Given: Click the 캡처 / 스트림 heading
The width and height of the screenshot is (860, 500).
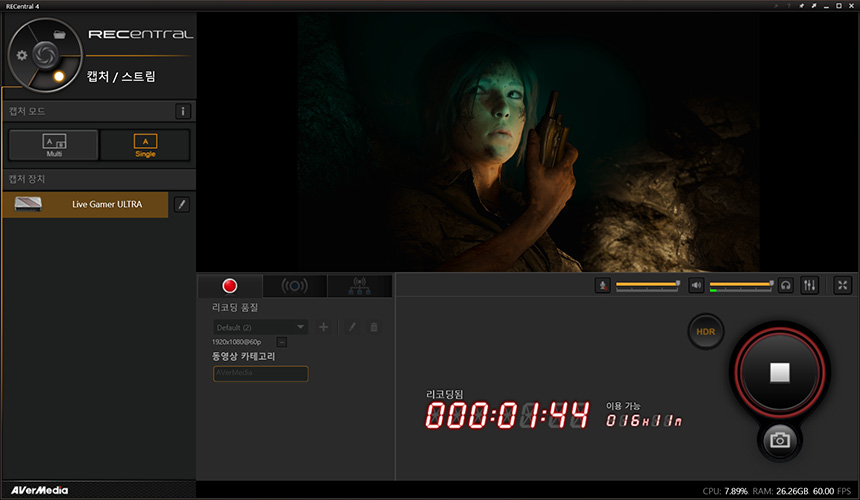Looking at the screenshot, I should pyautogui.click(x=121, y=76).
